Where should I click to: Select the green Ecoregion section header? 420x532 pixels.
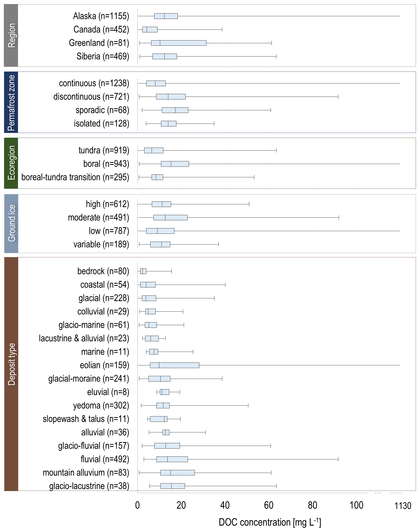pyautogui.click(x=11, y=163)
